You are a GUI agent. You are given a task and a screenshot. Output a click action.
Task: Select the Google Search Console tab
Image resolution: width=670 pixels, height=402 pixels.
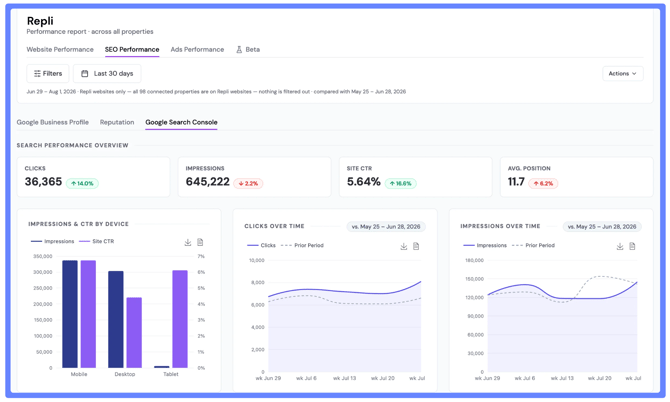[181, 122]
